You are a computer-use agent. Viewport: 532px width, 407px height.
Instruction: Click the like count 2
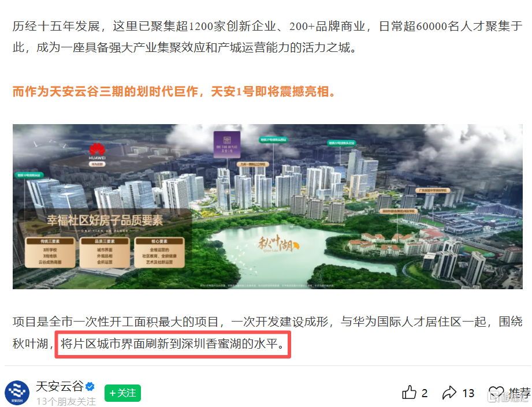coord(425,394)
